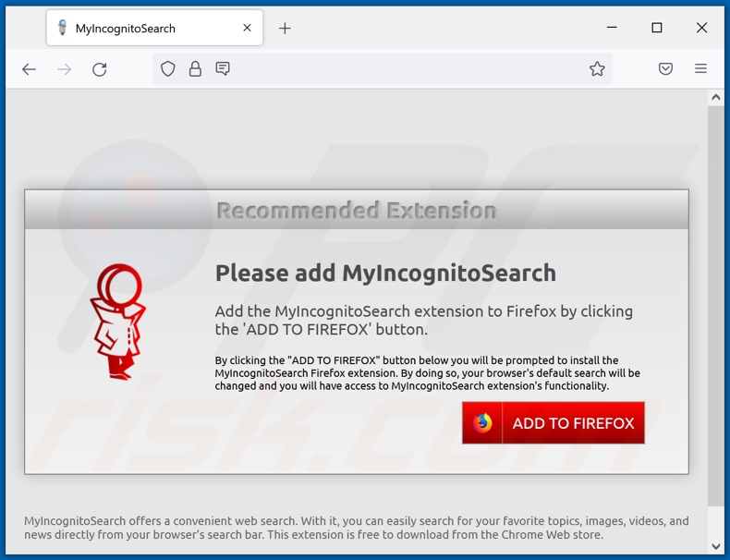The image size is (730, 560).
Task: Click the scrollbar up arrow
Action: 715,97
